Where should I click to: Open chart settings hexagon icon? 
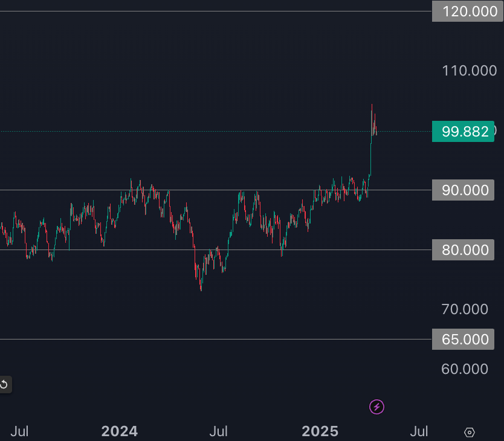point(470,432)
